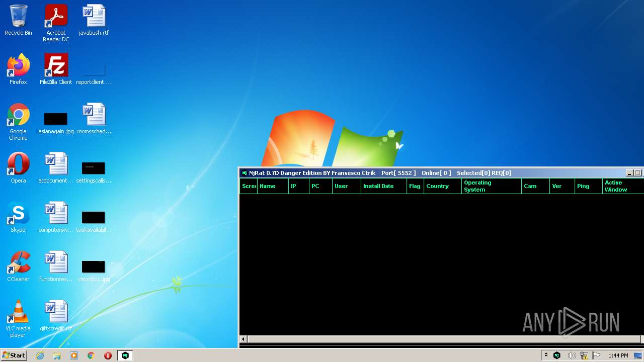Click NjRat horizontal scrollbar left arrow
This screenshot has width=644, height=362.
pos(244,339)
